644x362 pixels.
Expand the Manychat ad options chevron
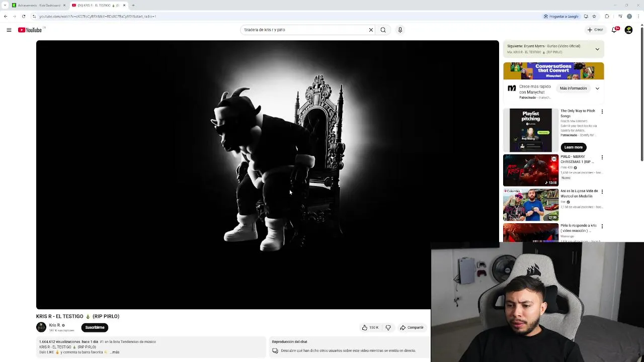pos(597,88)
